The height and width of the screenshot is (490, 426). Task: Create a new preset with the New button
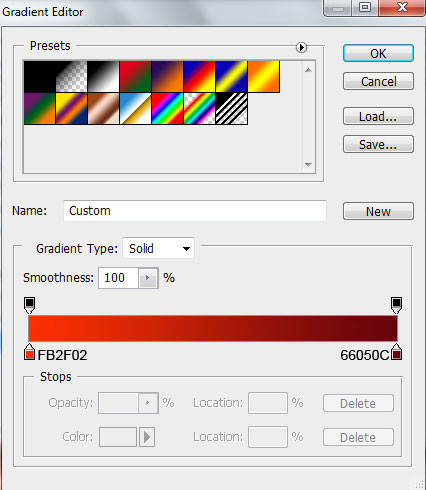click(x=378, y=211)
